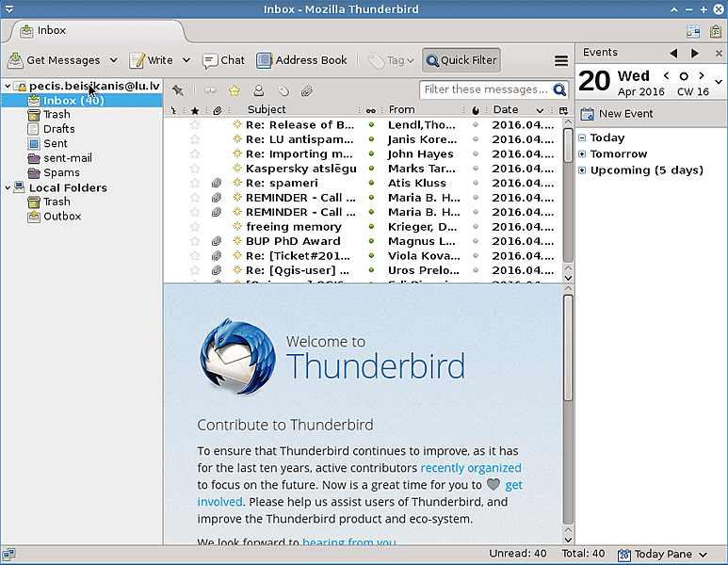728x565 pixels.
Task: Go to previous day mini arrow
Action: (666, 75)
